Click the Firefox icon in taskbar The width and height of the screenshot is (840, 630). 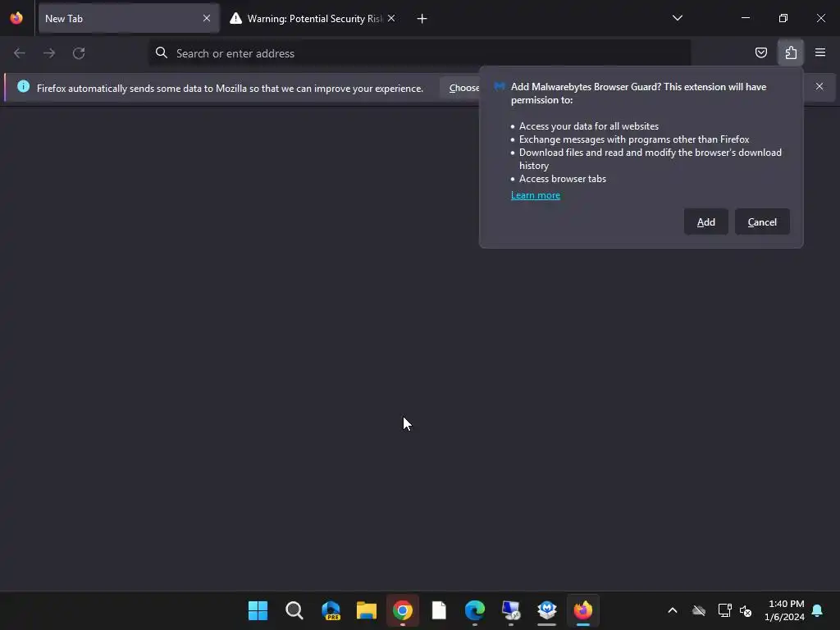pos(583,610)
